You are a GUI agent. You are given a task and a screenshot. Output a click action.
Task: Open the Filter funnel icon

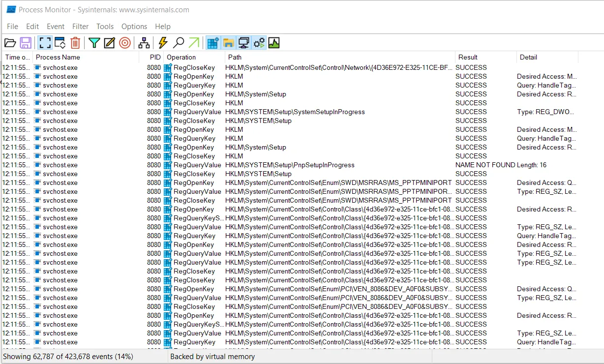coord(94,43)
